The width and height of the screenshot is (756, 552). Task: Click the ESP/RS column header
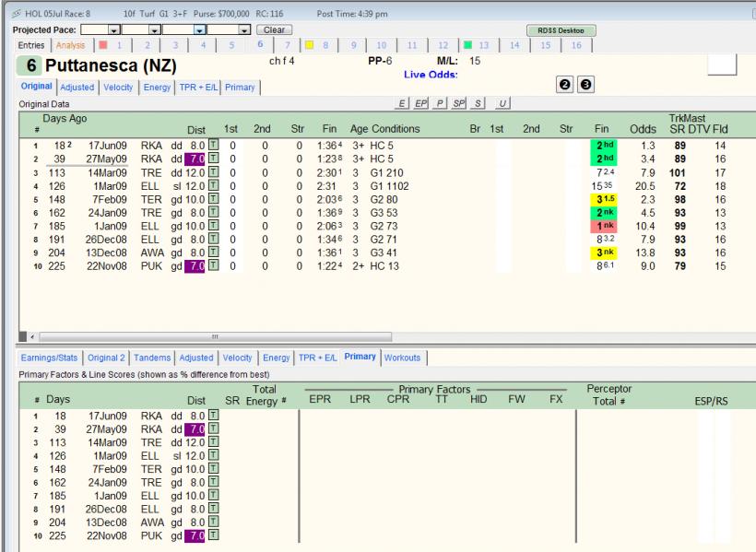click(x=711, y=401)
